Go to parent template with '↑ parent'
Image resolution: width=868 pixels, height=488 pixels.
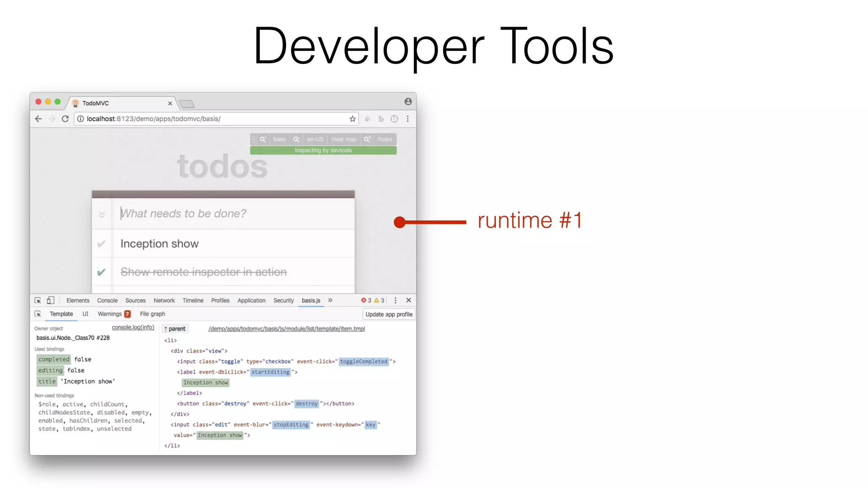[175, 329]
